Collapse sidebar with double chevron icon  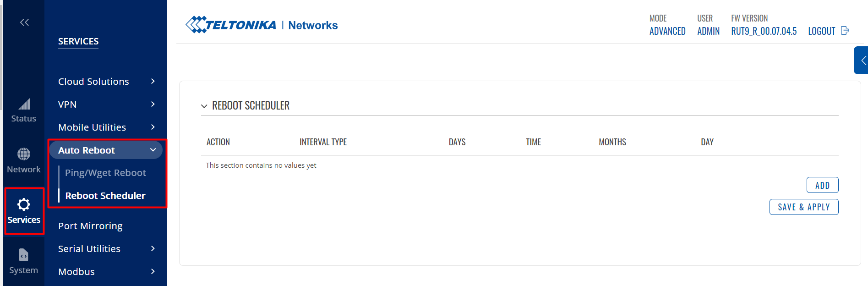pos(24,22)
